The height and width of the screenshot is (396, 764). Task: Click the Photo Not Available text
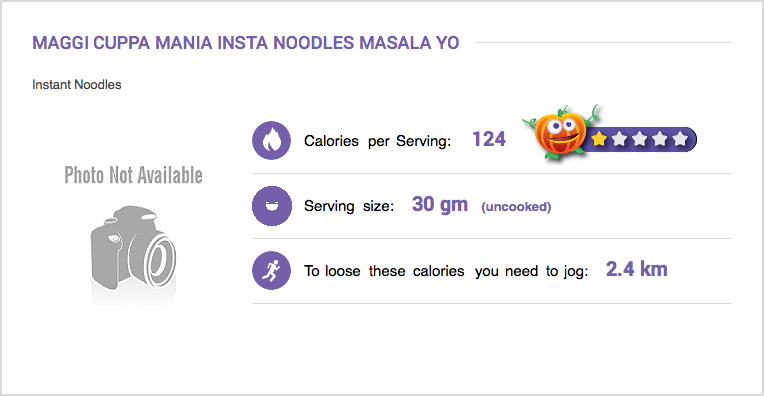point(134,175)
